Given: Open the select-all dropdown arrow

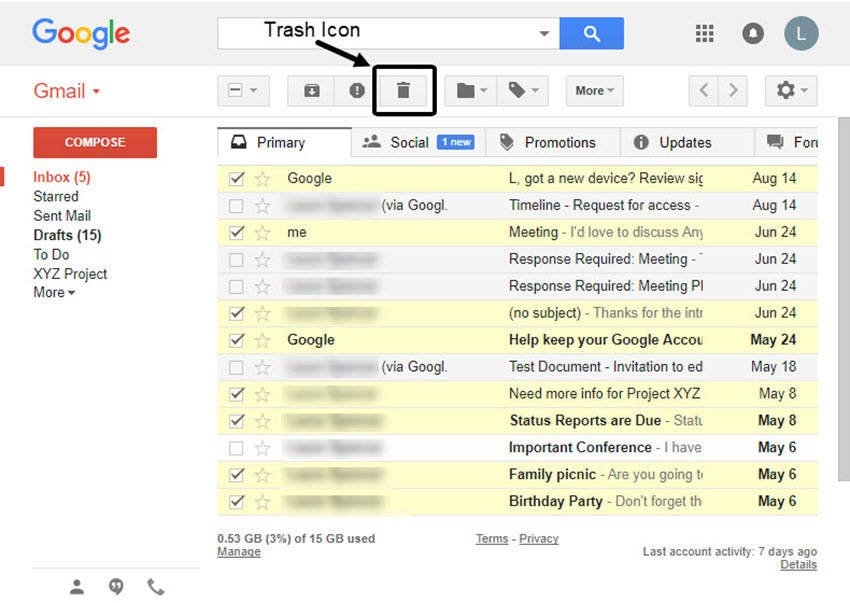Looking at the screenshot, I should point(253,90).
